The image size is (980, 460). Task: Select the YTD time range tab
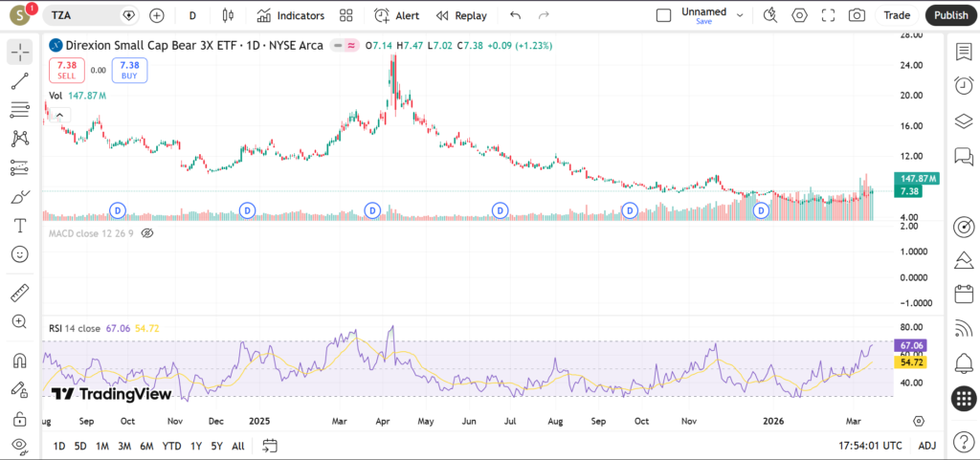[171, 446]
